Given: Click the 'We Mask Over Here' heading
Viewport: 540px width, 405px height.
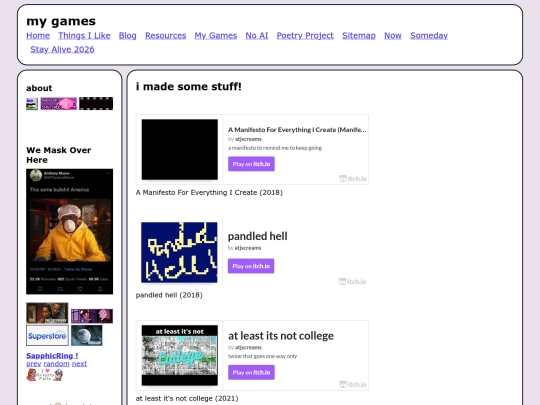Looking at the screenshot, I should (x=59, y=155).
